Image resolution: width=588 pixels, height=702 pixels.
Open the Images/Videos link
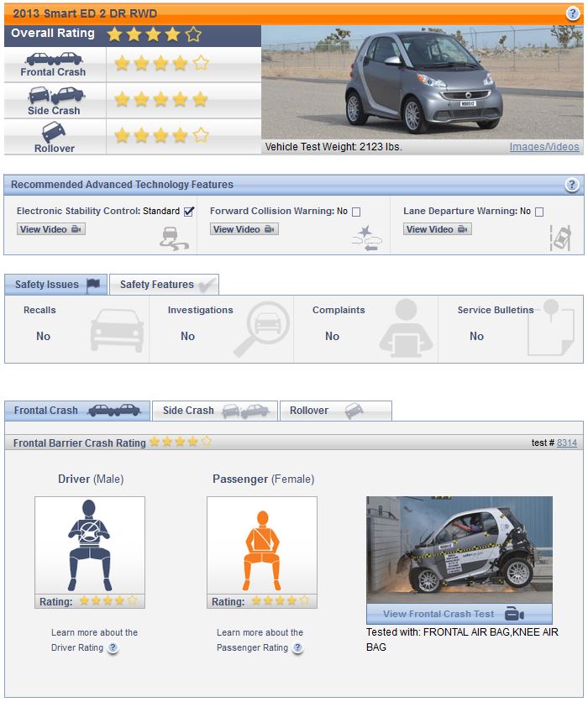(544, 147)
